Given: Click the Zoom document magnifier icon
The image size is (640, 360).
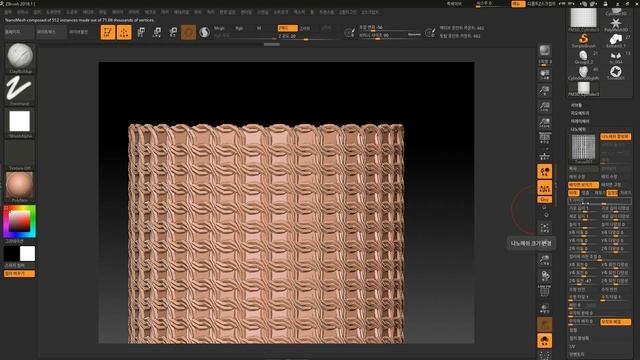Looking at the screenshot, I should [544, 91].
